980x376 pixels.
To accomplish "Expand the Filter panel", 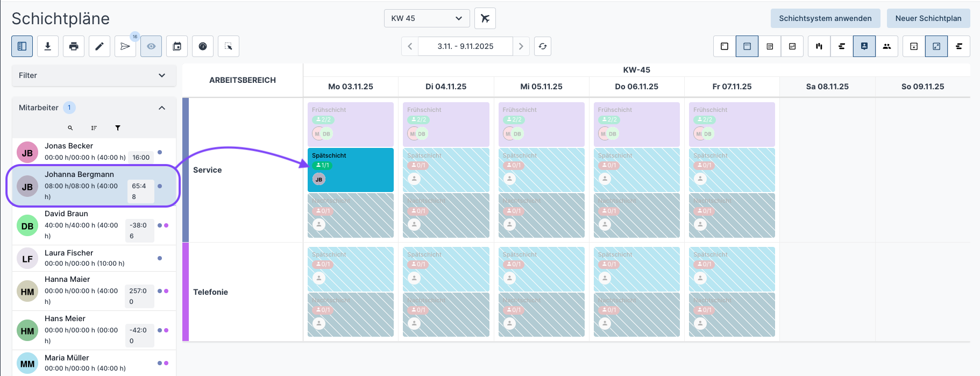I will [x=94, y=75].
